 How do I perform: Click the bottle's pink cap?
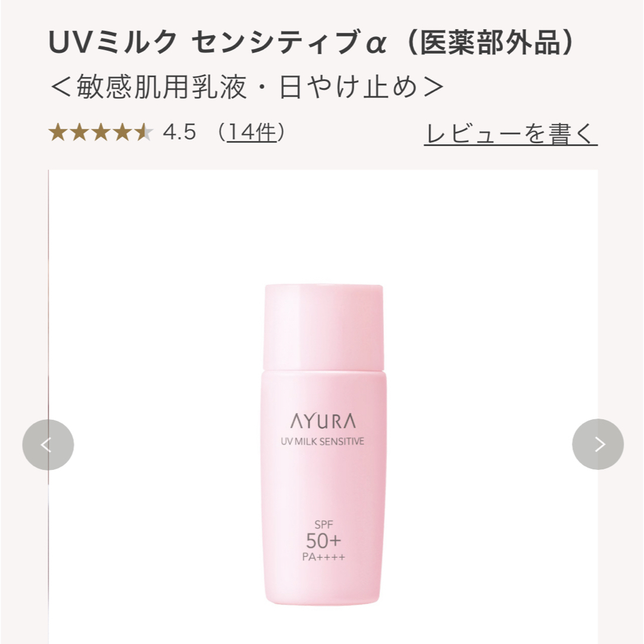point(323,327)
